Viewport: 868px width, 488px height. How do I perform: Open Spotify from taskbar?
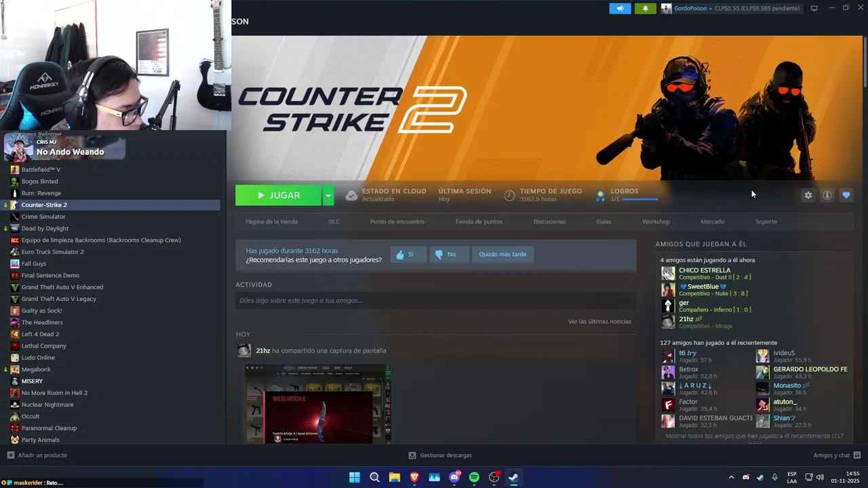(474, 477)
